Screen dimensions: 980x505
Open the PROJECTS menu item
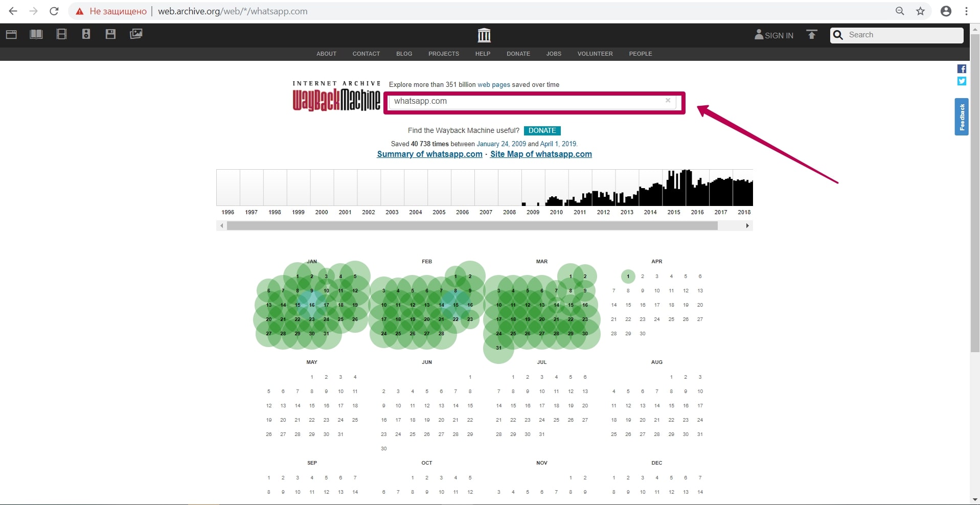(444, 54)
